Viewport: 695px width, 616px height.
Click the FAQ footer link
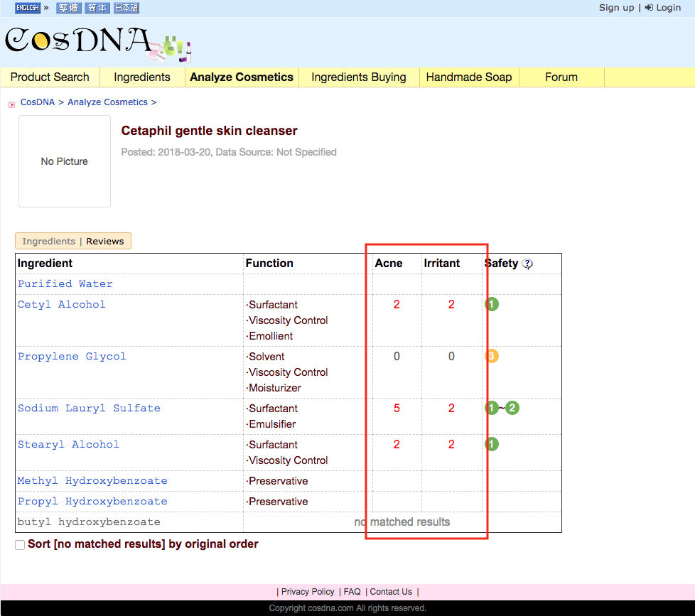point(352,592)
